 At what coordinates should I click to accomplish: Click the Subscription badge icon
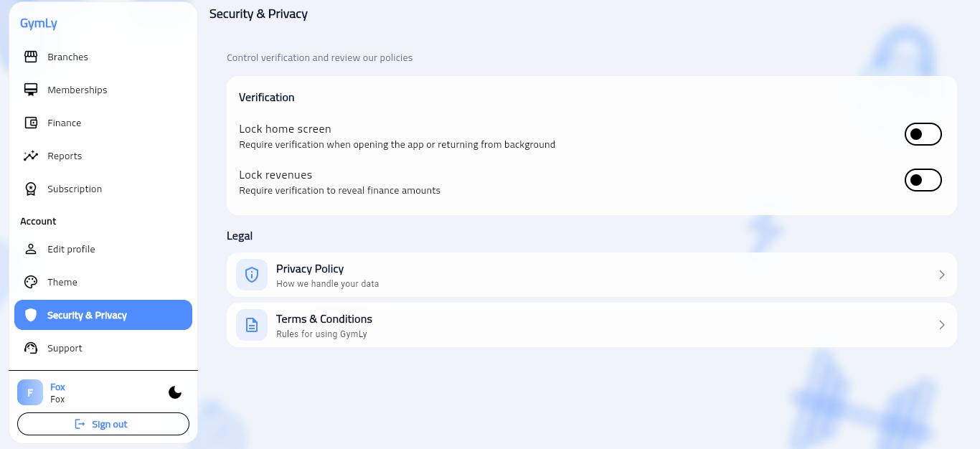coord(31,189)
